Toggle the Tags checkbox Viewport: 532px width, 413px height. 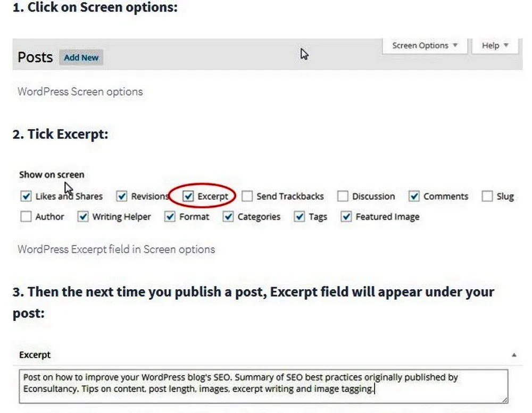point(299,217)
